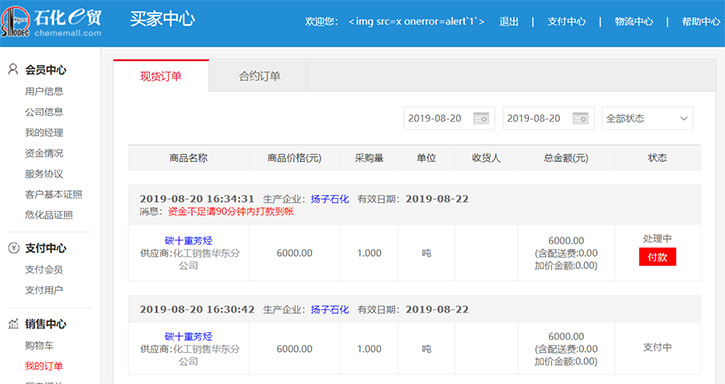The image size is (725, 384).
Task: Click the 会员中心 person icon
Action: point(13,69)
